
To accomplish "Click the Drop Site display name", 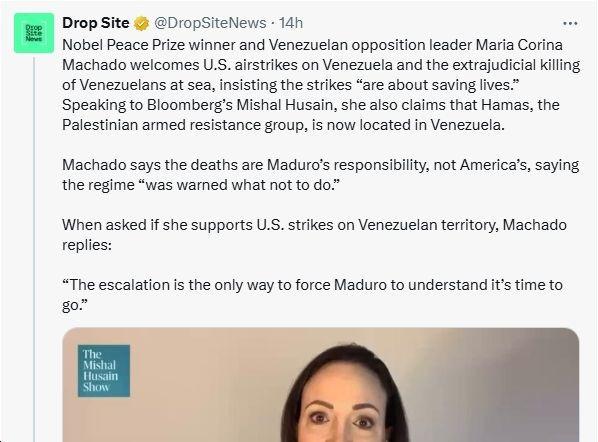I will tap(95, 23).
